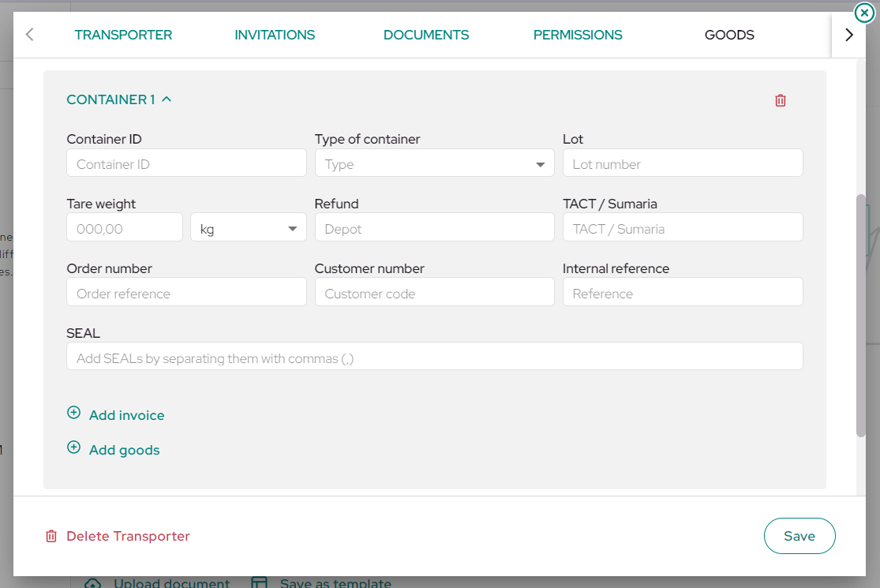Click the Delete Transporter link
The image size is (880, 588).
pos(128,537)
